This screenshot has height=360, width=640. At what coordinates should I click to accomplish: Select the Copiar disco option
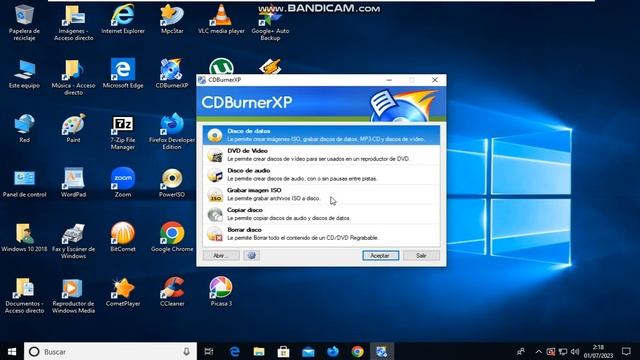pos(321,214)
